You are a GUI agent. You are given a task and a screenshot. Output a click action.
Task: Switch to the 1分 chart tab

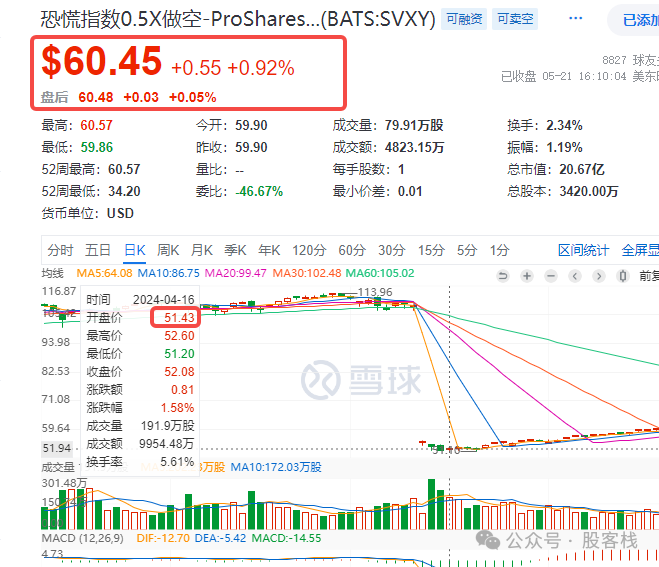500,250
